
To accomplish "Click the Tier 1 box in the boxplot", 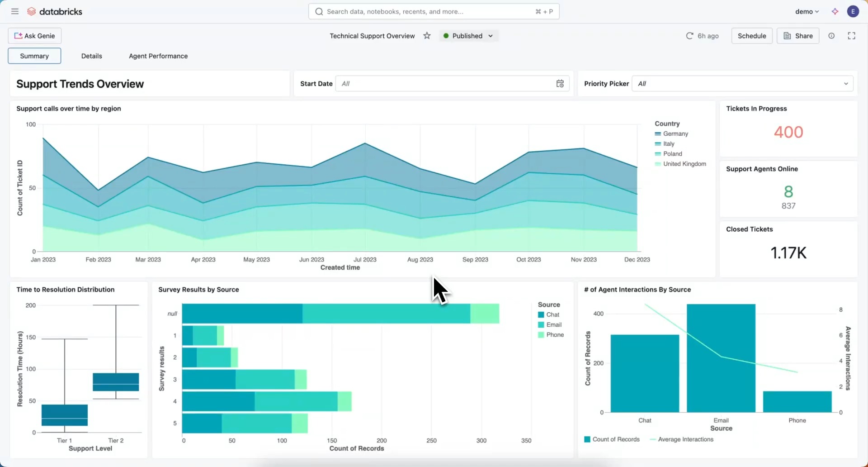I will click(65, 415).
